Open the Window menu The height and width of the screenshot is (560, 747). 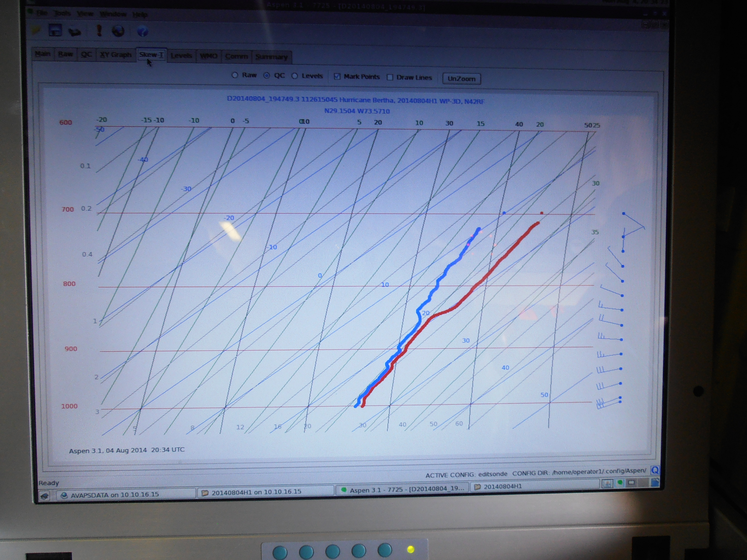tap(113, 14)
